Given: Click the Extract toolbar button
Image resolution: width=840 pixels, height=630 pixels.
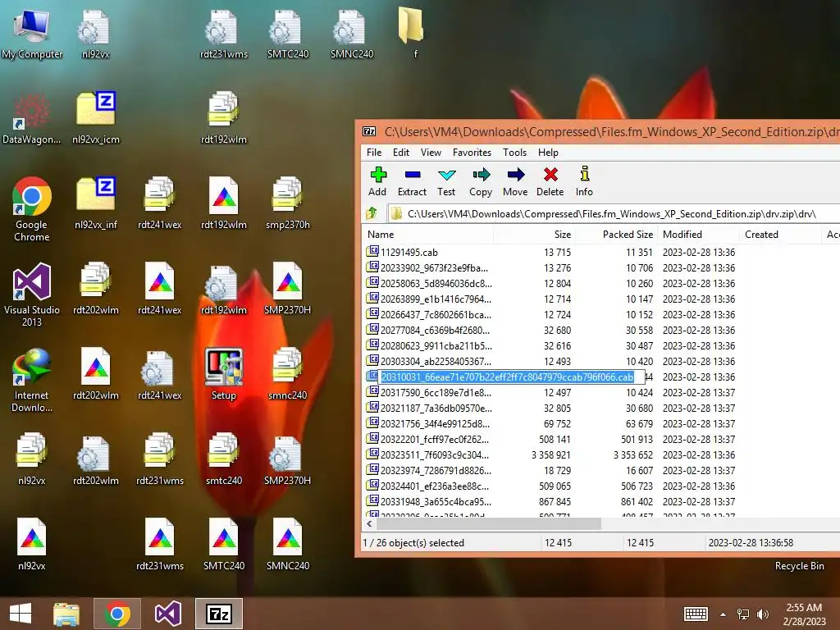Looking at the screenshot, I should point(412,181).
